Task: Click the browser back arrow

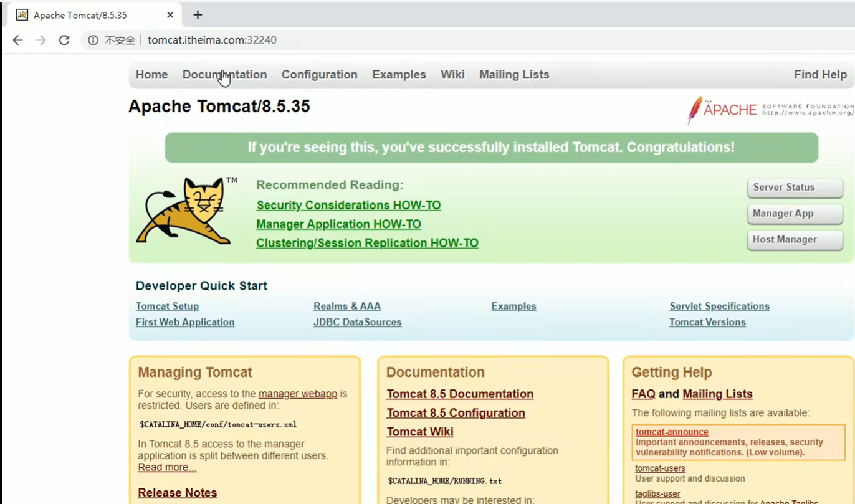Action: 17,40
